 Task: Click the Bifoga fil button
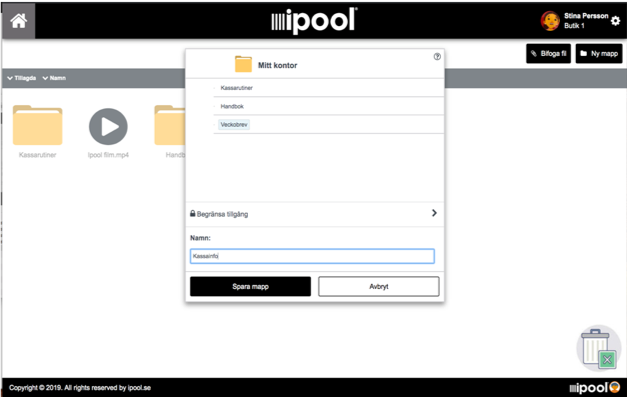[548, 54]
